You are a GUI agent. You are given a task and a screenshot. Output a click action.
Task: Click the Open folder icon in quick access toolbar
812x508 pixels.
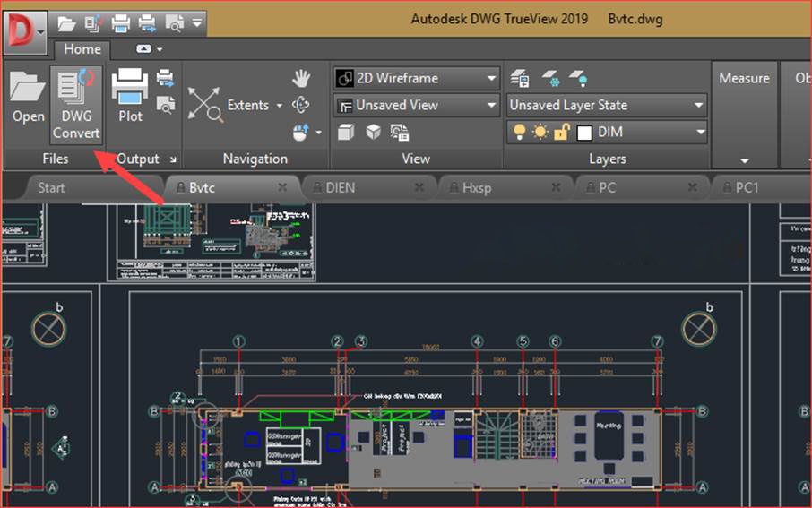click(66, 23)
